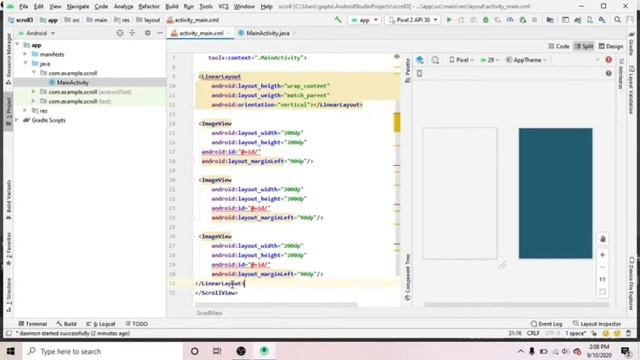Open SDK Manager from the toolbar

pyautogui.click(x=602, y=20)
